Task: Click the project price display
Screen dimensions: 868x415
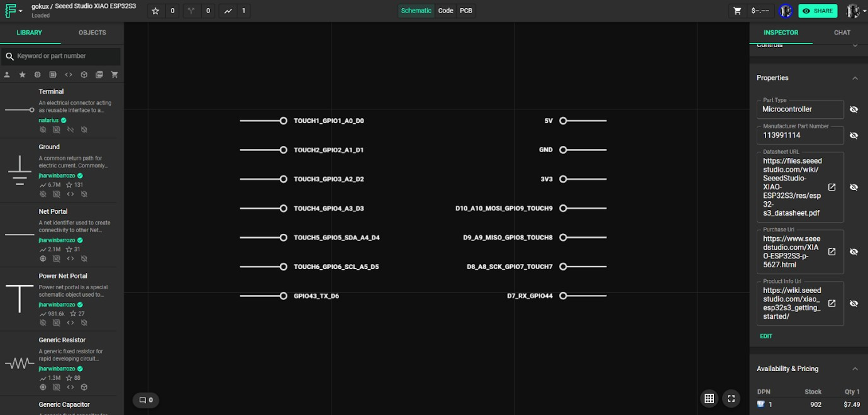Action: [x=761, y=11]
